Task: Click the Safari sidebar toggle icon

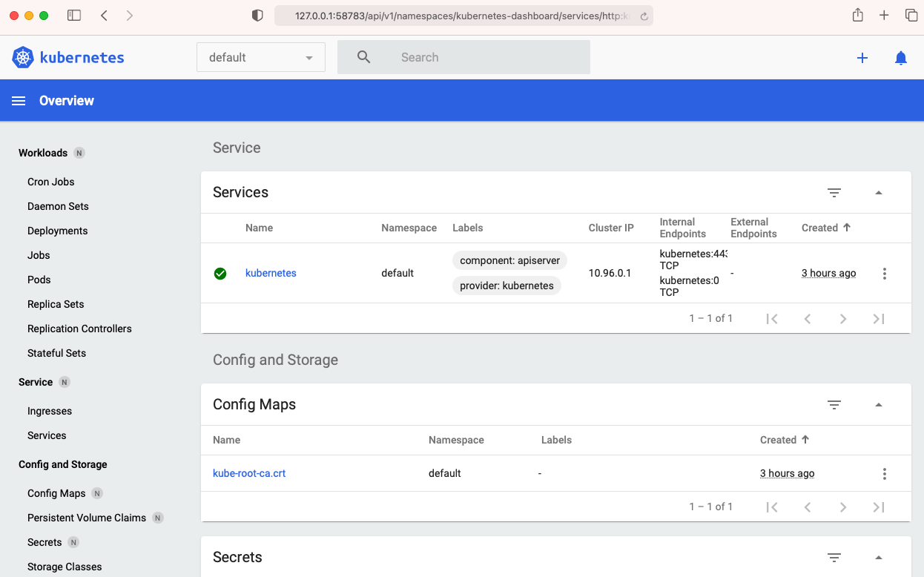Action: [74, 16]
